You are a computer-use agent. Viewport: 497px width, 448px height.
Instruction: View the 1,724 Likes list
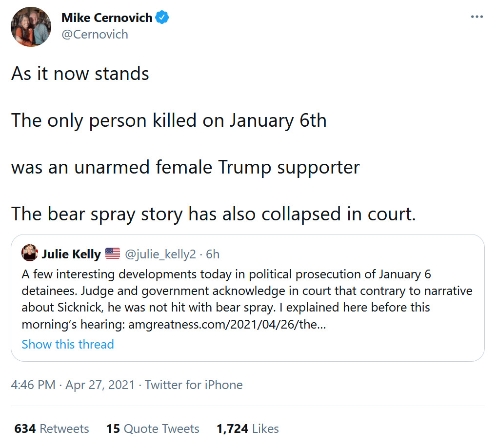click(248, 429)
